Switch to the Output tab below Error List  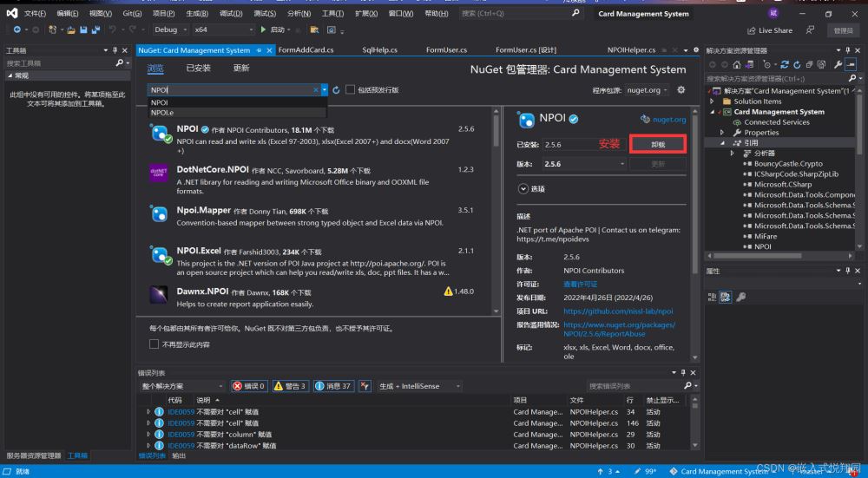click(179, 455)
